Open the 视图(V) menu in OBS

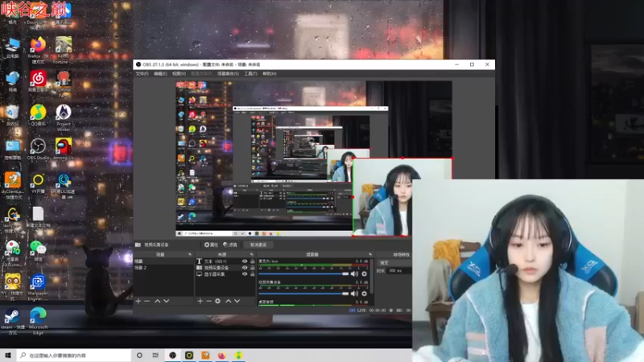(x=179, y=73)
